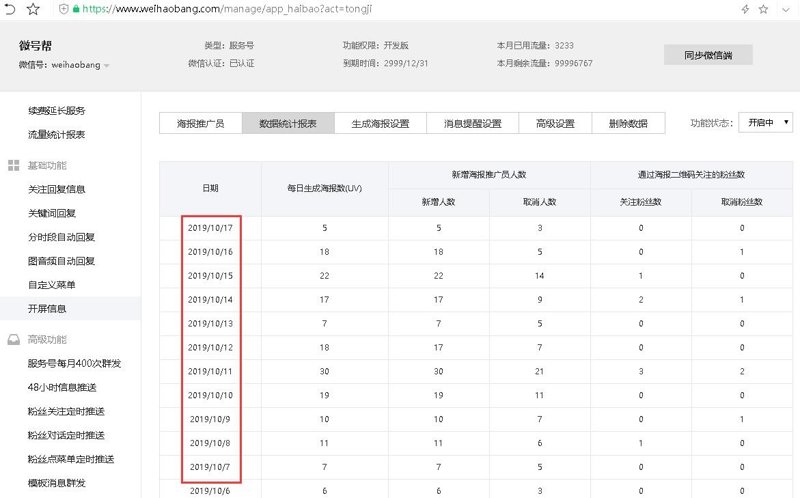
Task: Open 流量统计报表 in the sidebar
Action: (x=56, y=134)
